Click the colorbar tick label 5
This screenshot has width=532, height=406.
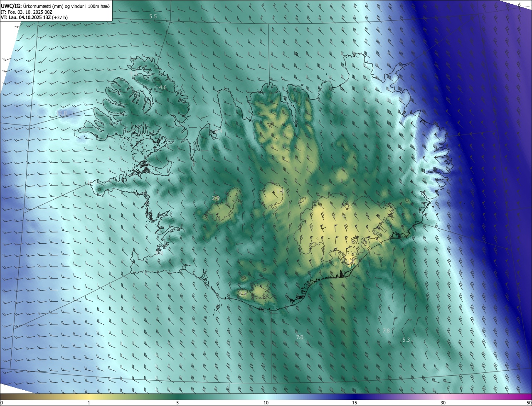tap(177, 403)
